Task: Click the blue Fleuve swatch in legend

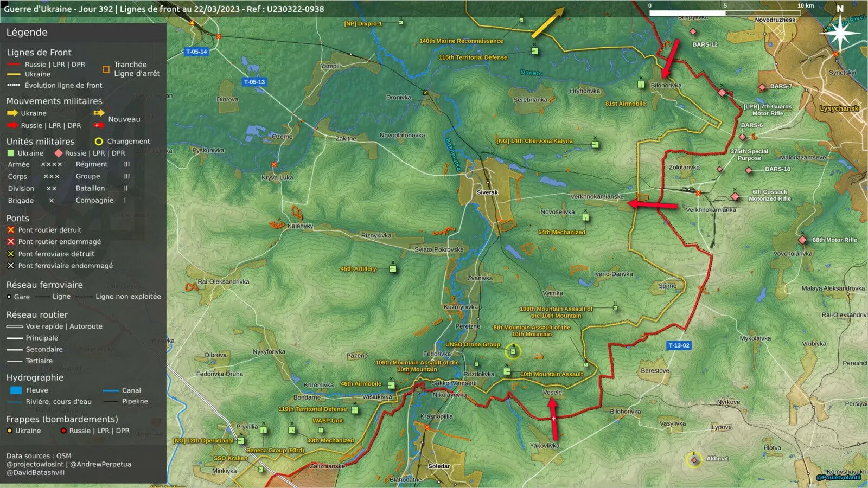Action: tap(16, 390)
